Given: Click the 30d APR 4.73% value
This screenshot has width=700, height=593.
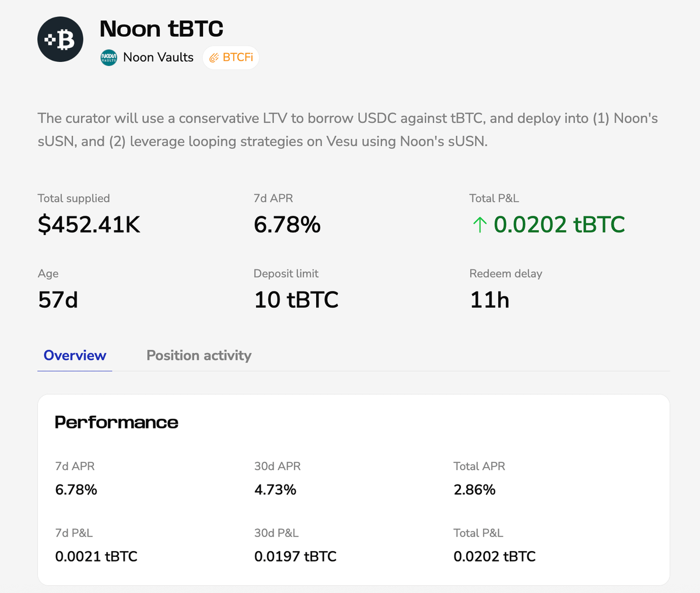Looking at the screenshot, I should pos(275,489).
